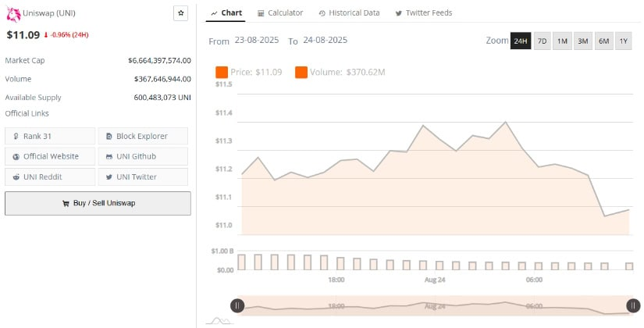Click the Rank 31 button
The height and width of the screenshot is (328, 644).
(x=50, y=136)
